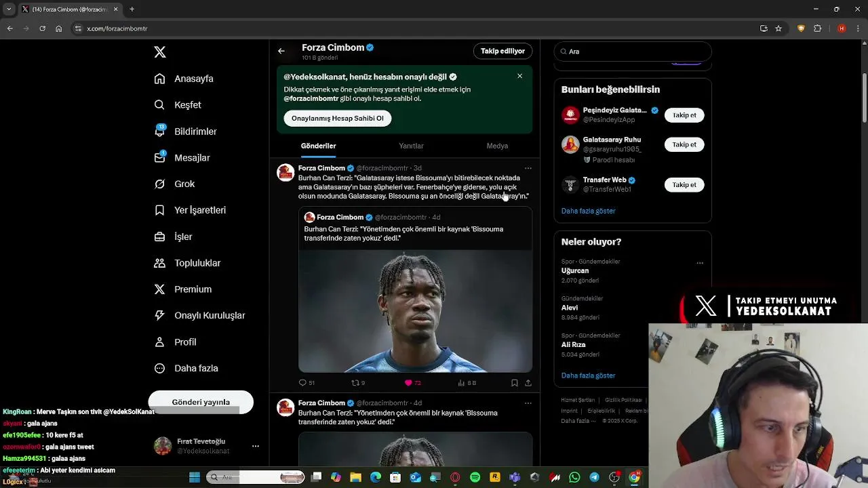Open Topluluklar communities
The height and width of the screenshot is (488, 868).
click(x=187, y=263)
